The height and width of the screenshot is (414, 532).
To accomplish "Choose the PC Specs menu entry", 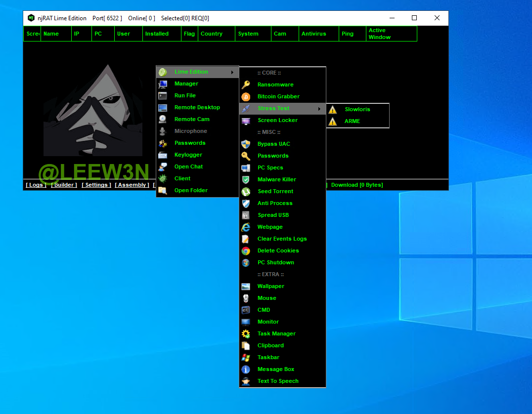I will coord(270,167).
